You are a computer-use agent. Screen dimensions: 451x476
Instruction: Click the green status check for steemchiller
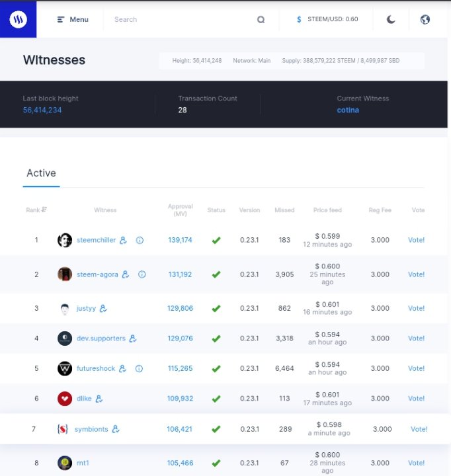point(216,241)
